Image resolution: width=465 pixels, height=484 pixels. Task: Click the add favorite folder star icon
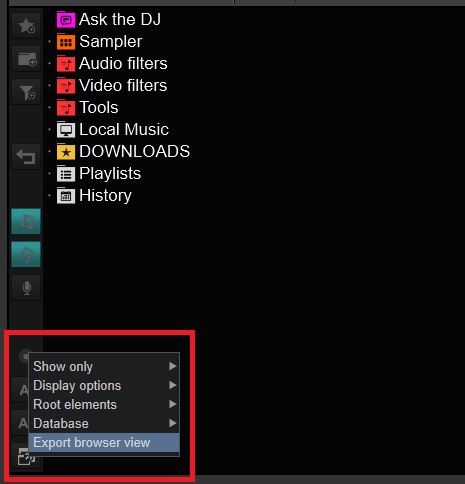point(26,26)
